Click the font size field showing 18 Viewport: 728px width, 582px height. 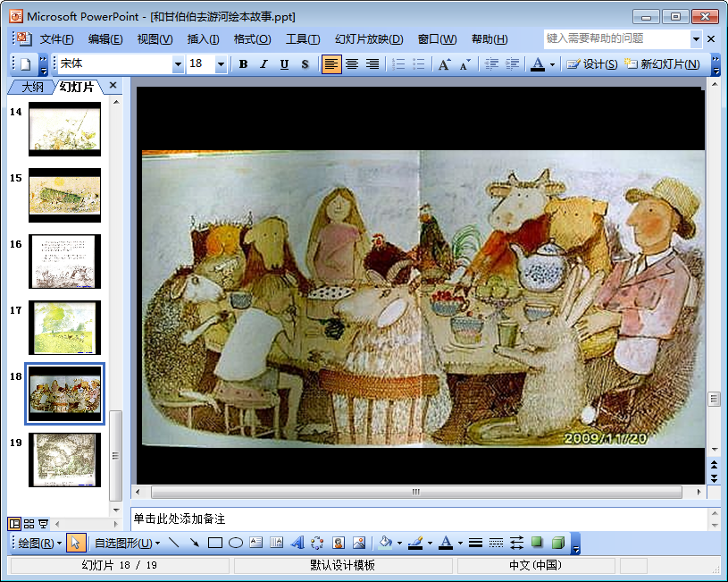(201, 64)
